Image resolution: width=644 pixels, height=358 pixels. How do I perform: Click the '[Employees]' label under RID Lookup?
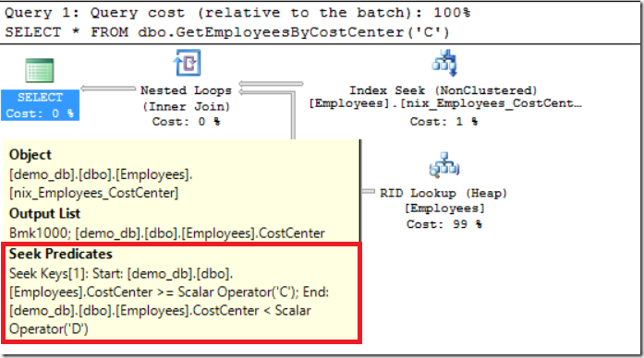tap(444, 209)
